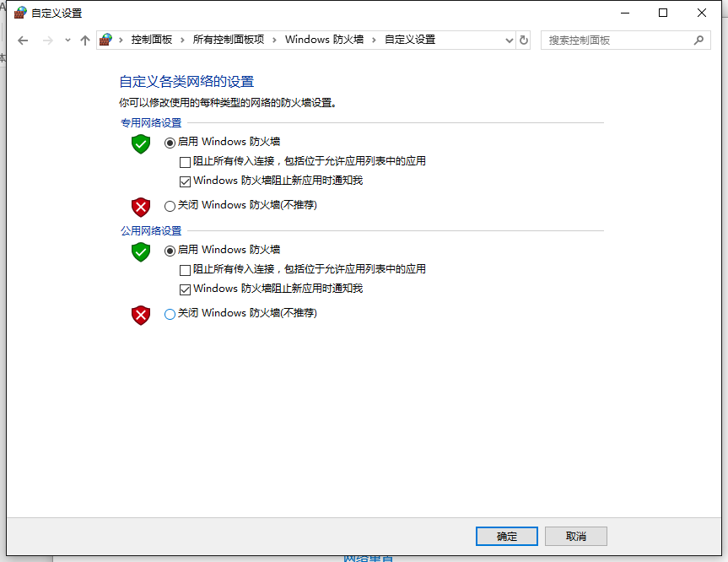This screenshot has height=562, width=728.
Task: Refresh the address bar location
Action: pyautogui.click(x=524, y=41)
